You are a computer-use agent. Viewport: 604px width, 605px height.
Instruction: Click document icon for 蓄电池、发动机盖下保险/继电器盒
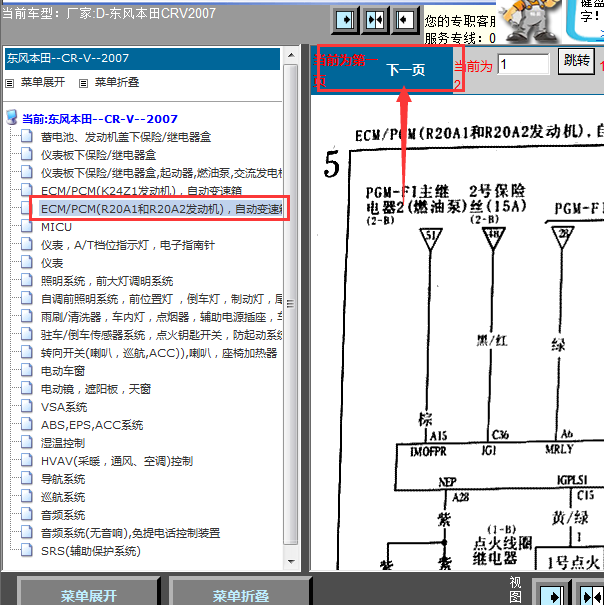pyautogui.click(x=27, y=136)
